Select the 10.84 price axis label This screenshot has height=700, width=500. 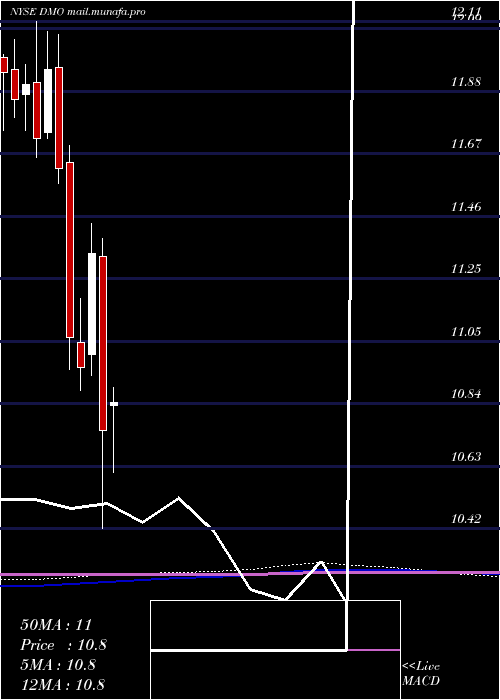coord(466,394)
